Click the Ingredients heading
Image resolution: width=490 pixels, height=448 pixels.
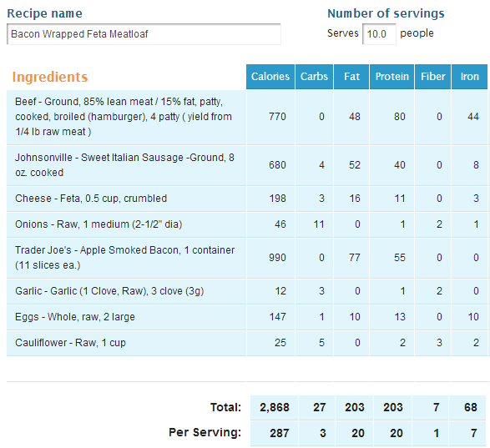point(50,77)
